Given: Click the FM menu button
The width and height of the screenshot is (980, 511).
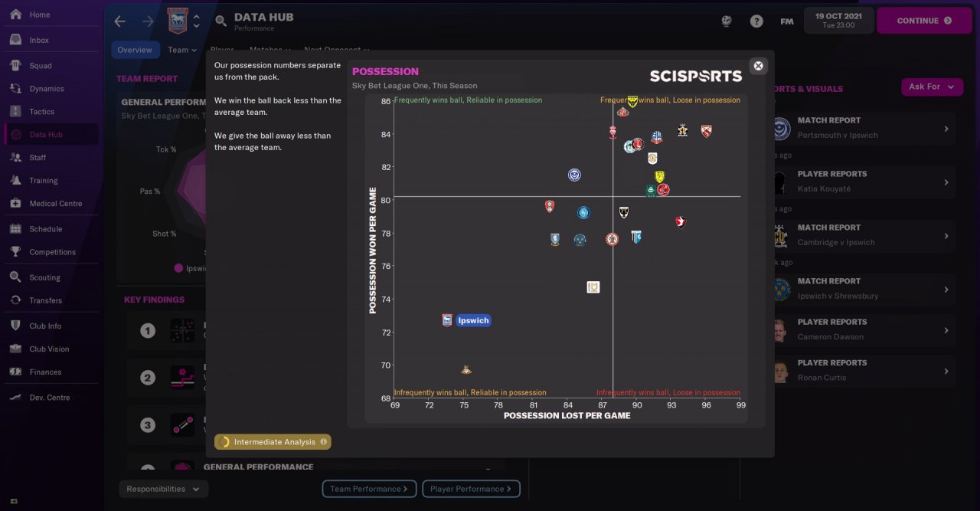Looking at the screenshot, I should click(x=786, y=21).
